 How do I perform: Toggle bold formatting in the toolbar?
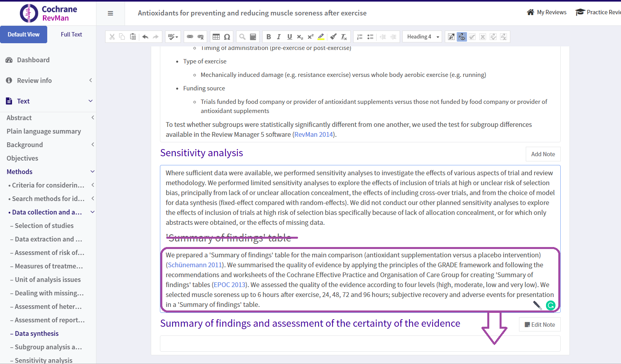point(269,37)
